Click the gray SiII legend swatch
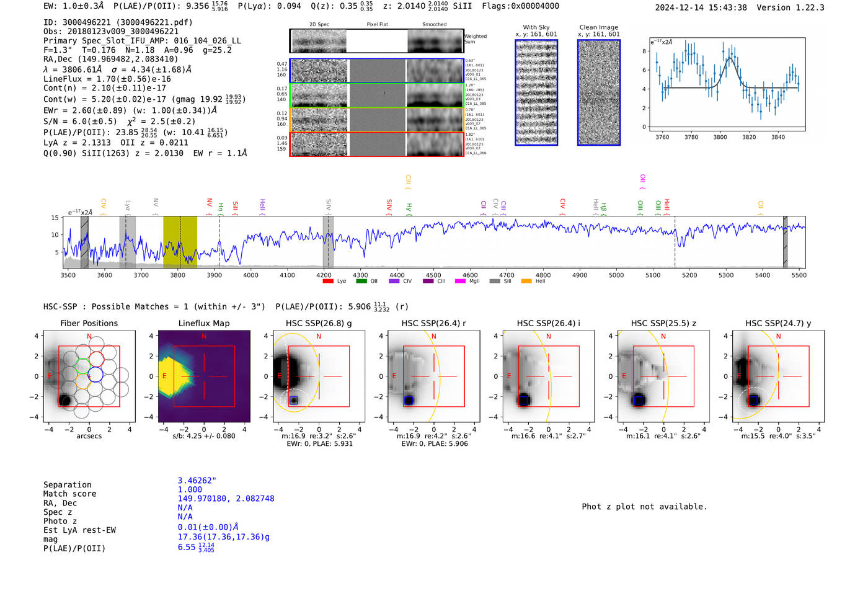868x591 pixels. tap(495, 281)
